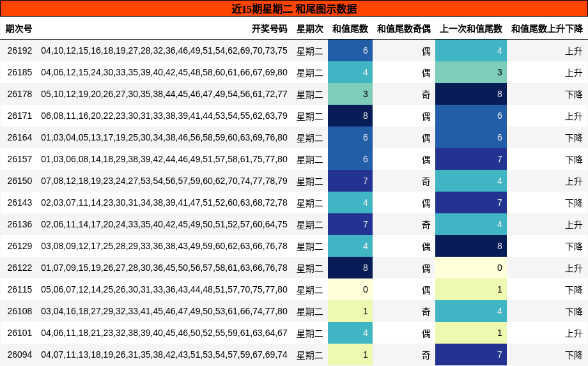Click the 开奖号码 column header
The height and width of the screenshot is (366, 588).
pyautogui.click(x=269, y=29)
